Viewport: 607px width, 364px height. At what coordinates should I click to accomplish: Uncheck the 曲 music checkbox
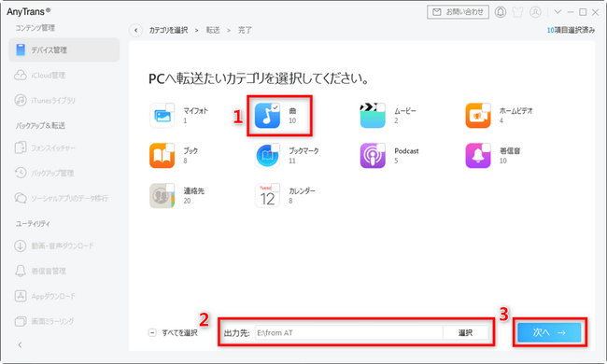pyautogui.click(x=275, y=107)
